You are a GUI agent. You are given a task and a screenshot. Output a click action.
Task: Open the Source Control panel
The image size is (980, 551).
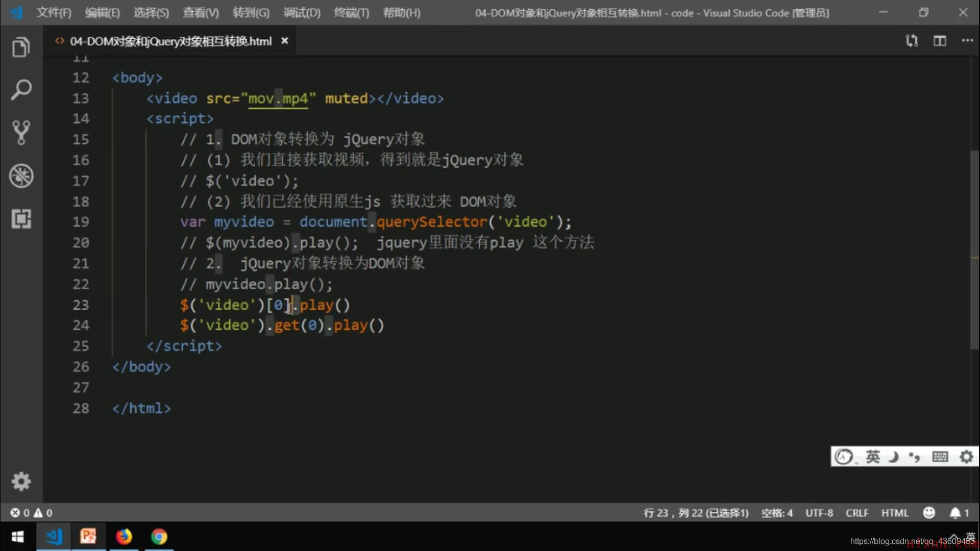point(21,133)
